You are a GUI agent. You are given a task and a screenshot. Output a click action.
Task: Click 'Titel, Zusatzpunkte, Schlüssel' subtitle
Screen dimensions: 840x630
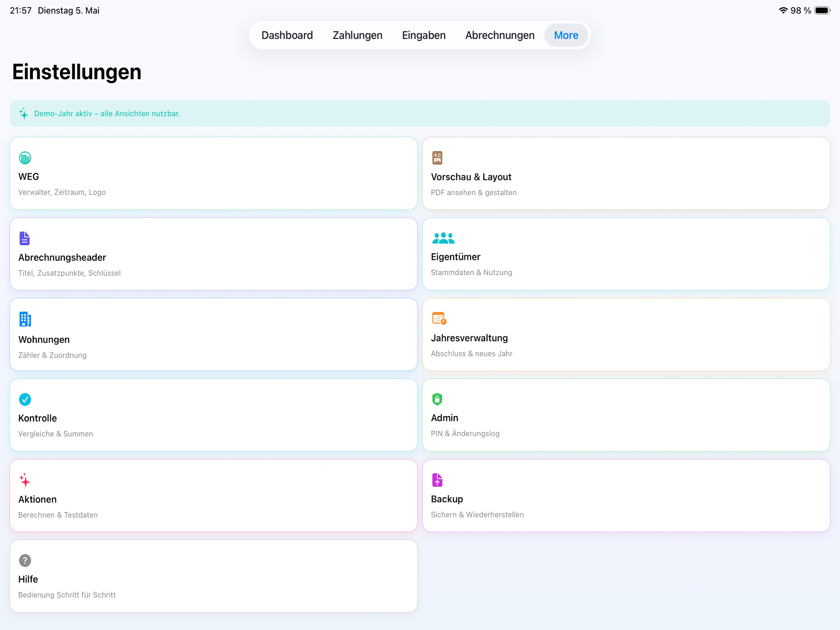tap(70, 273)
